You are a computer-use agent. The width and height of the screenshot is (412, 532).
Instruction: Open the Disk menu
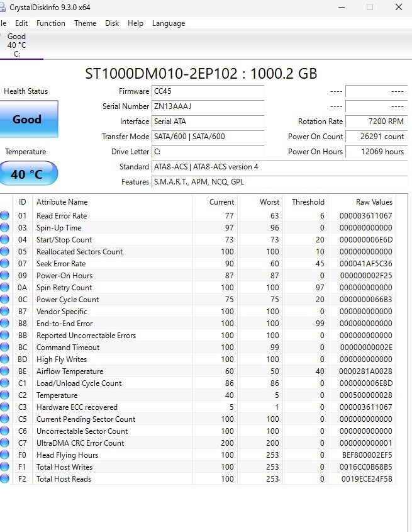click(x=112, y=23)
